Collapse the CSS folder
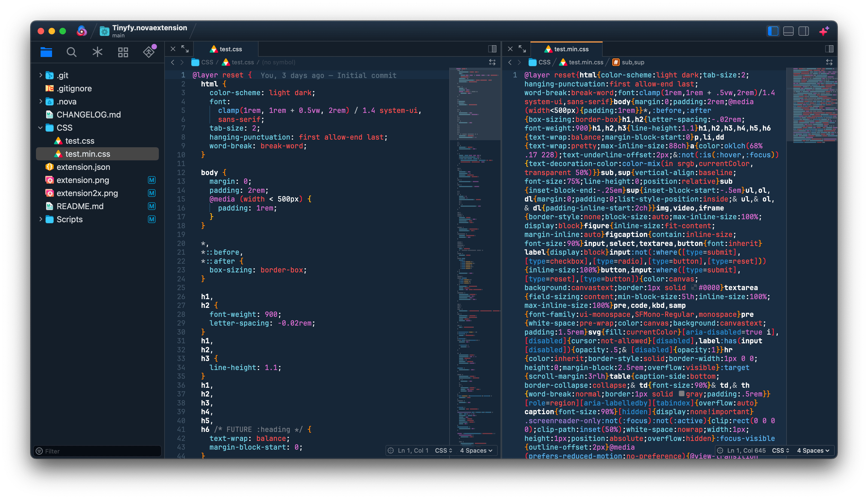868x499 pixels. coord(40,128)
